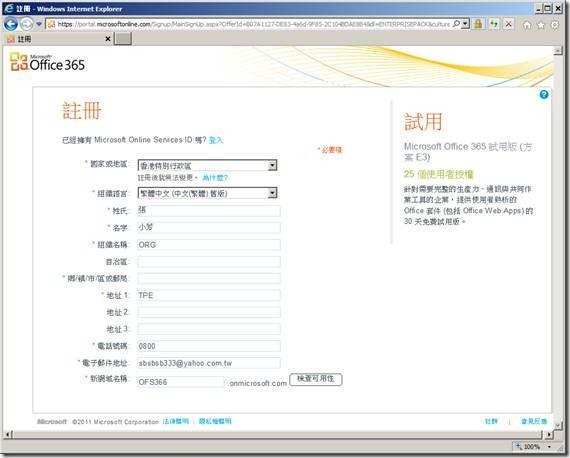Click the empty 地址 2 field

209,312
